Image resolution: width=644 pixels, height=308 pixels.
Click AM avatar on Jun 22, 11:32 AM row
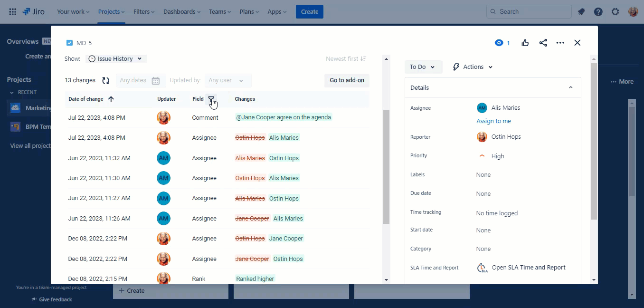[x=163, y=158]
